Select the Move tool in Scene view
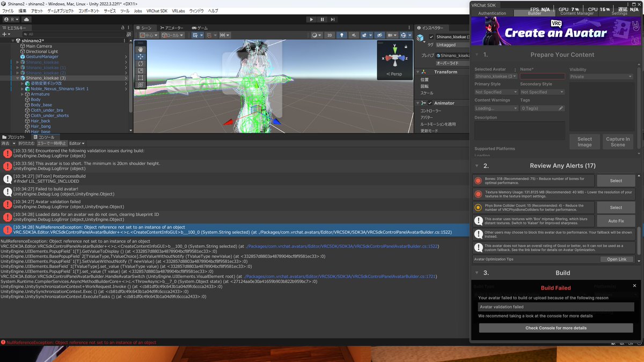 point(141,56)
